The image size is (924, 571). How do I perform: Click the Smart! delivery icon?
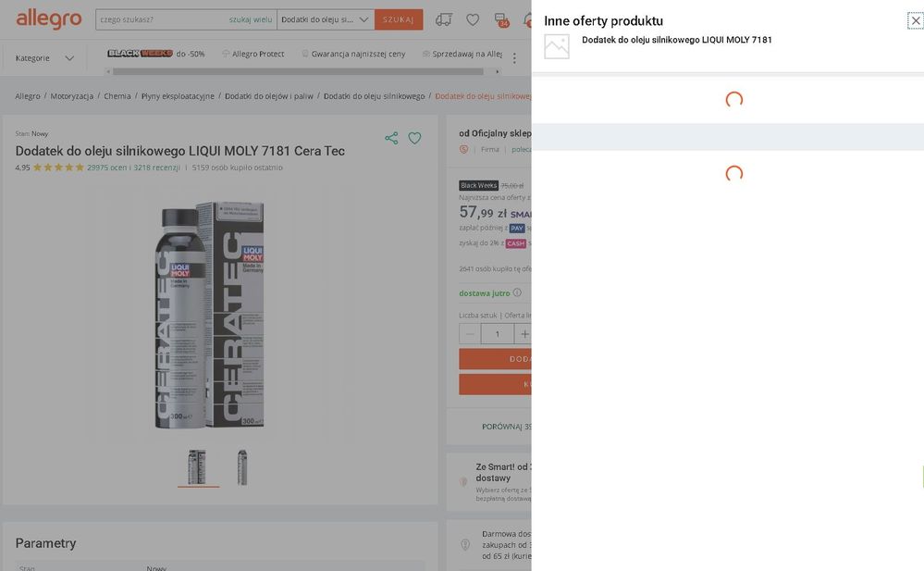click(x=463, y=481)
